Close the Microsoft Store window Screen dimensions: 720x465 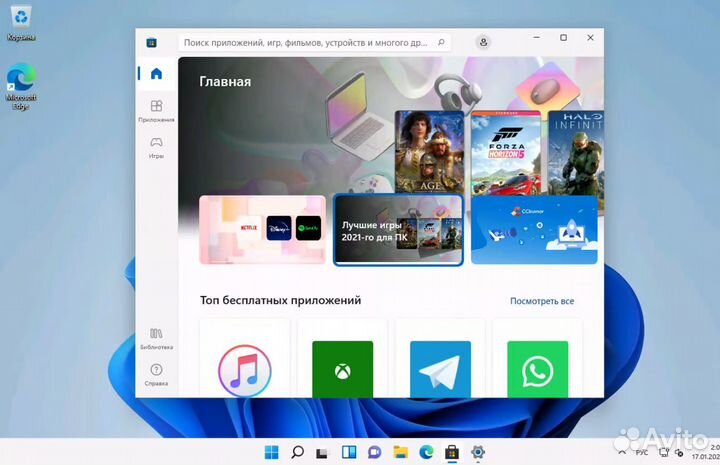pyautogui.click(x=591, y=38)
